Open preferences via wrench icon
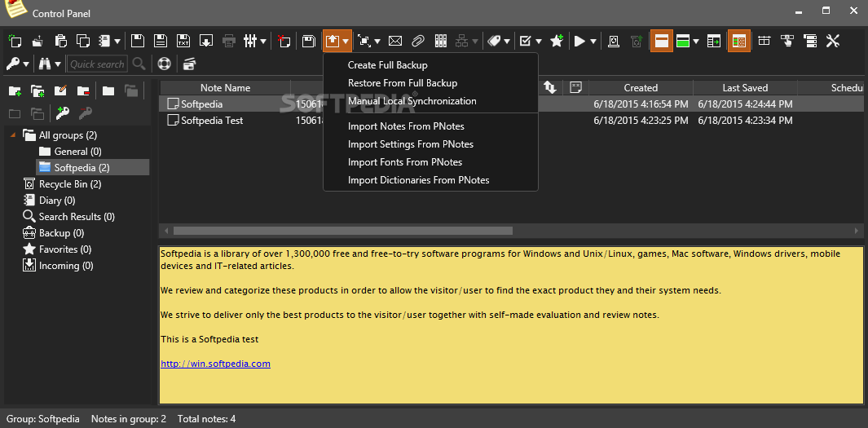 [833, 41]
